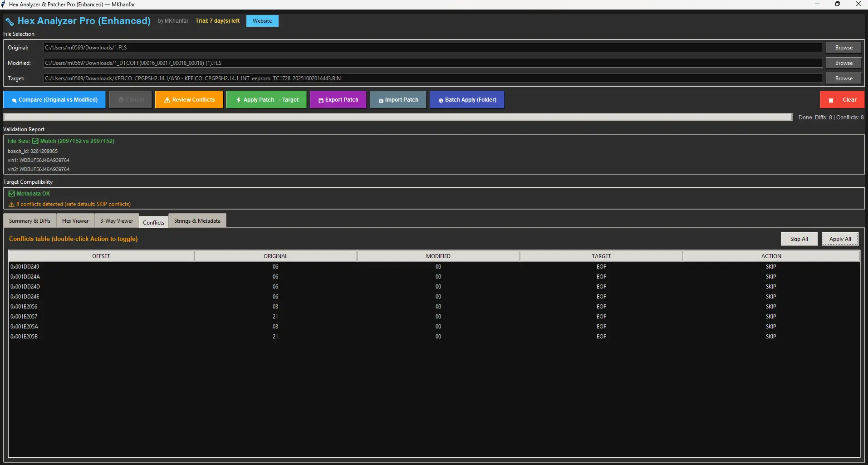The width and height of the screenshot is (868, 465).
Task: Click the Import Patch icon
Action: click(381, 99)
